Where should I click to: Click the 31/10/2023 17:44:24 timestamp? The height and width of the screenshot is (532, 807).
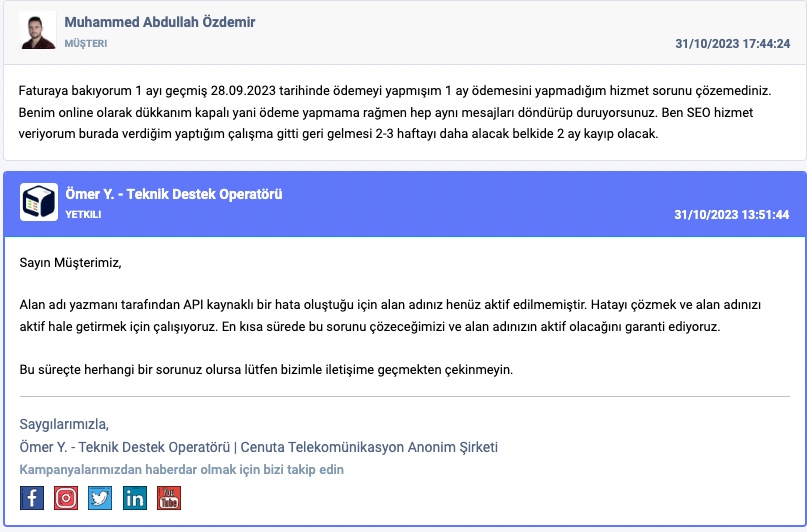(732, 44)
